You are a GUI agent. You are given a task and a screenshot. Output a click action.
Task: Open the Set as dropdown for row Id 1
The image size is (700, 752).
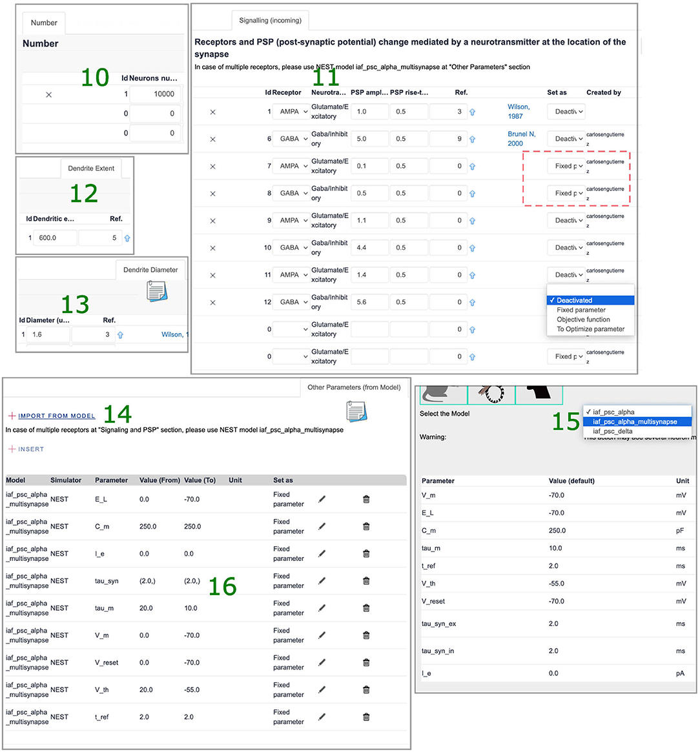click(x=566, y=112)
